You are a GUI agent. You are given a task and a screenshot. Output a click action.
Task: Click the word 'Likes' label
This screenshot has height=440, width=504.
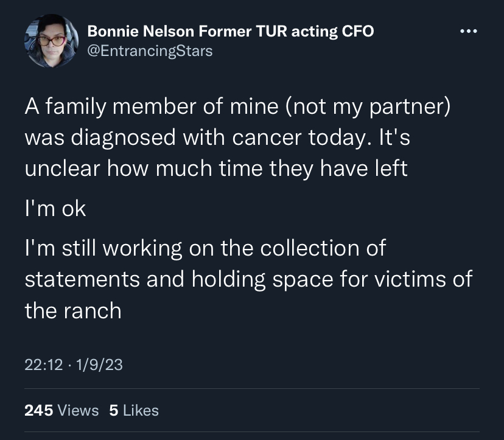pyautogui.click(x=141, y=410)
